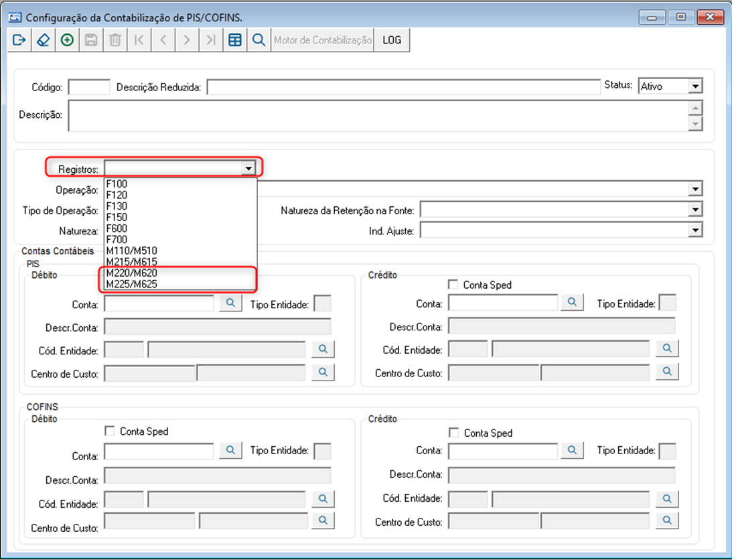Viewport: 732px width, 560px height.
Task: Click the toolbar magnifier search icon
Action: (259, 40)
